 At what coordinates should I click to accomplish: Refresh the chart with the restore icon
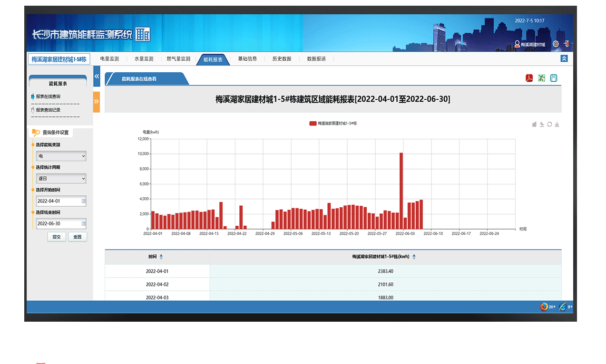[549, 124]
